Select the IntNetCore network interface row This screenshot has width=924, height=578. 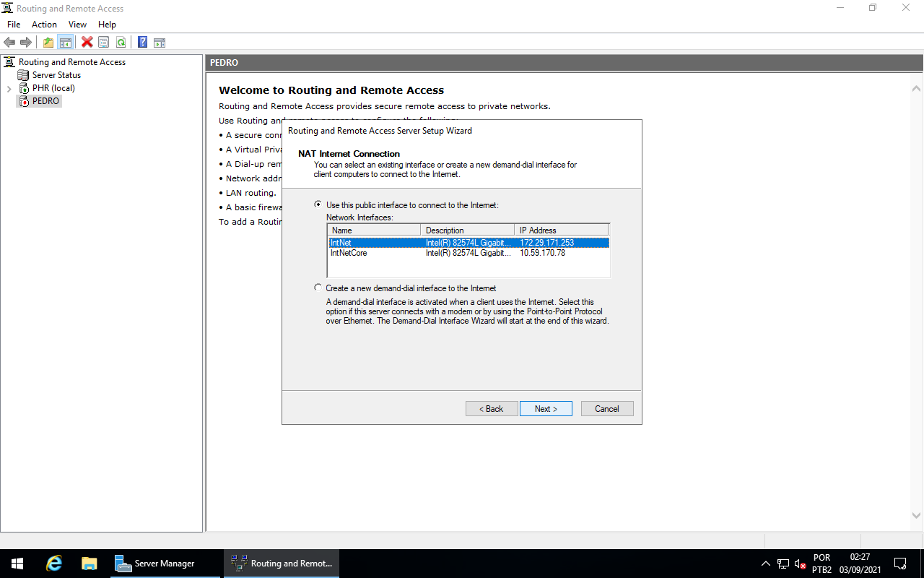click(x=349, y=253)
